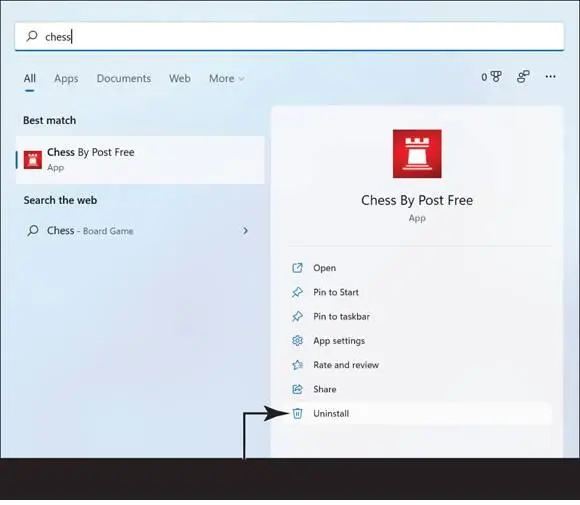Click the Share icon
580x505 pixels.
[x=297, y=389]
